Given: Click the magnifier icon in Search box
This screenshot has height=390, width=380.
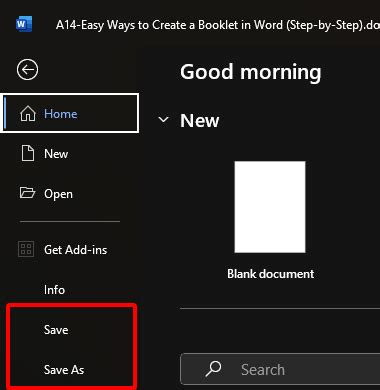Looking at the screenshot, I should (x=213, y=369).
